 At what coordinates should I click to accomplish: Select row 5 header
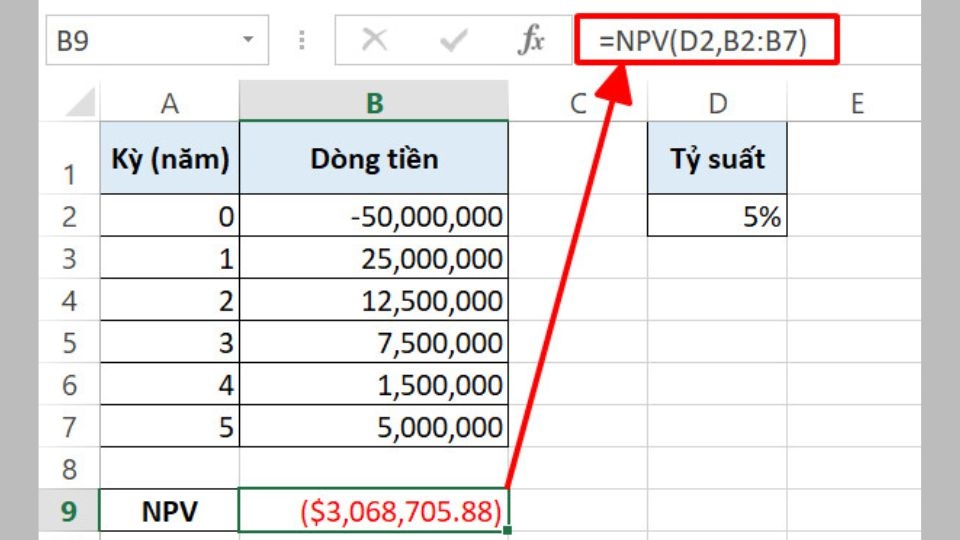[x=69, y=342]
